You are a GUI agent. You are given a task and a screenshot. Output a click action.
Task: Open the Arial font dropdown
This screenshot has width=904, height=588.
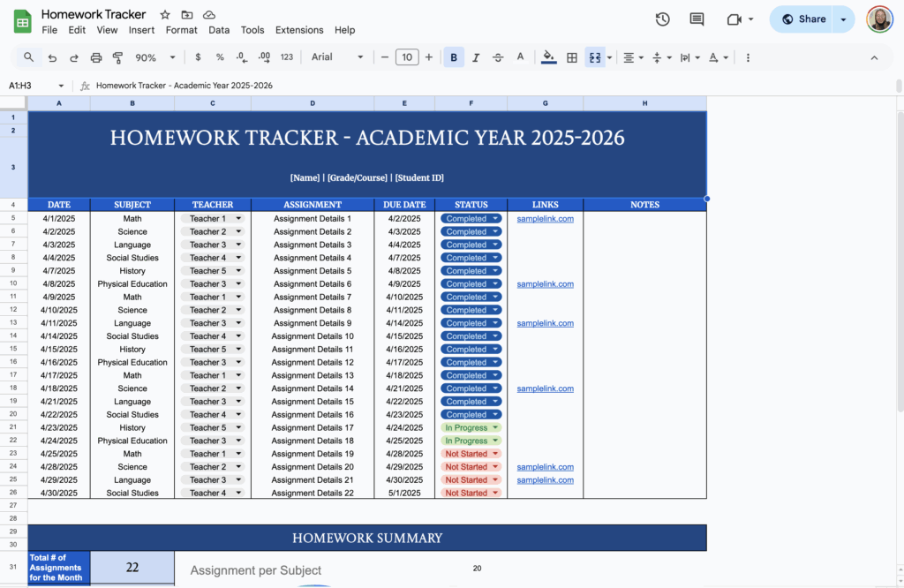tap(338, 57)
